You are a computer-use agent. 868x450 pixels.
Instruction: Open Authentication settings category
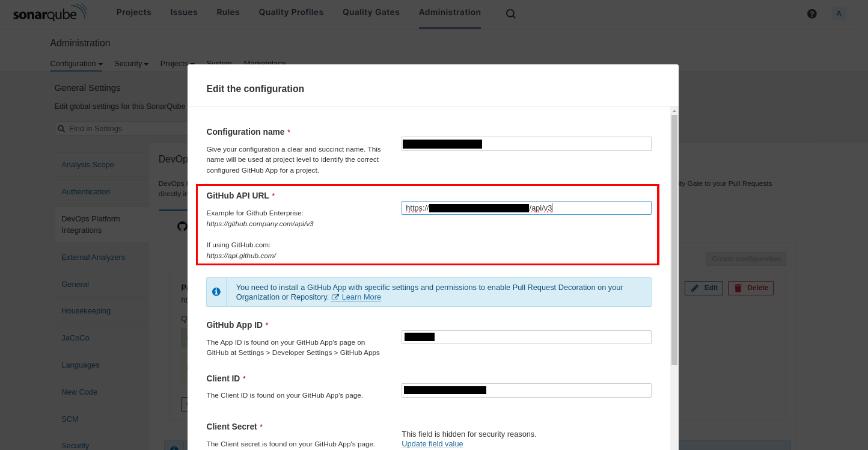[86, 192]
